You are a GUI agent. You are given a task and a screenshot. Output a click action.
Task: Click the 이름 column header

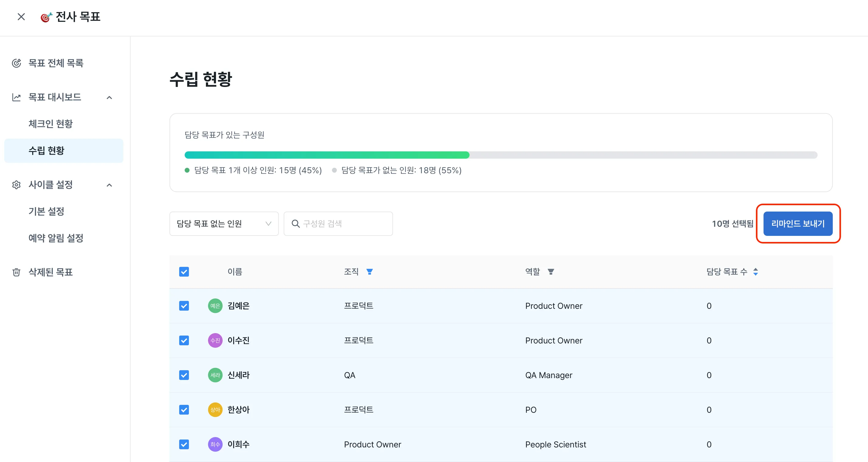235,272
